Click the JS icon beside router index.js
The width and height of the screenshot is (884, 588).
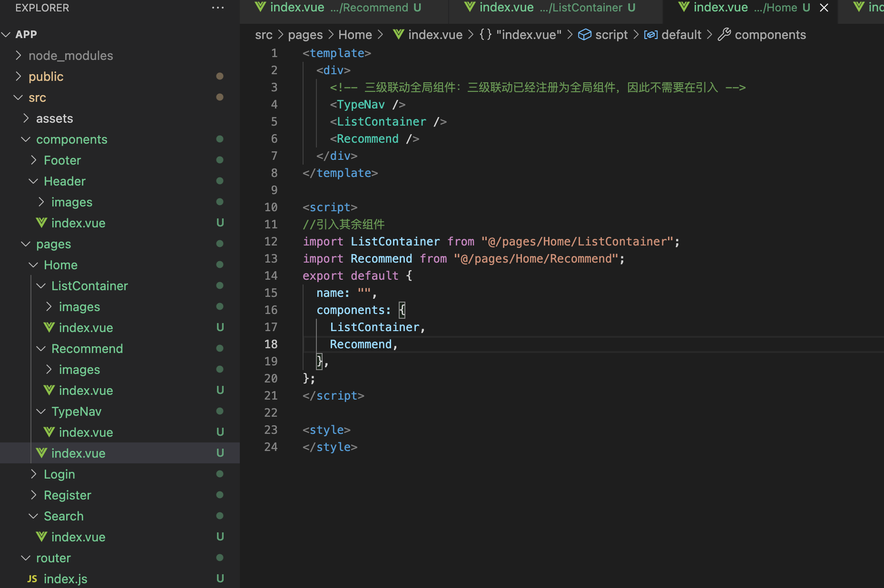(32, 578)
